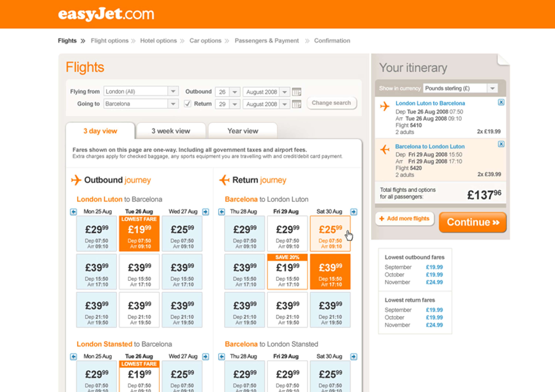Show earlier dates for London Stansted to Barcelona
This screenshot has width=555, height=392.
coord(73,356)
